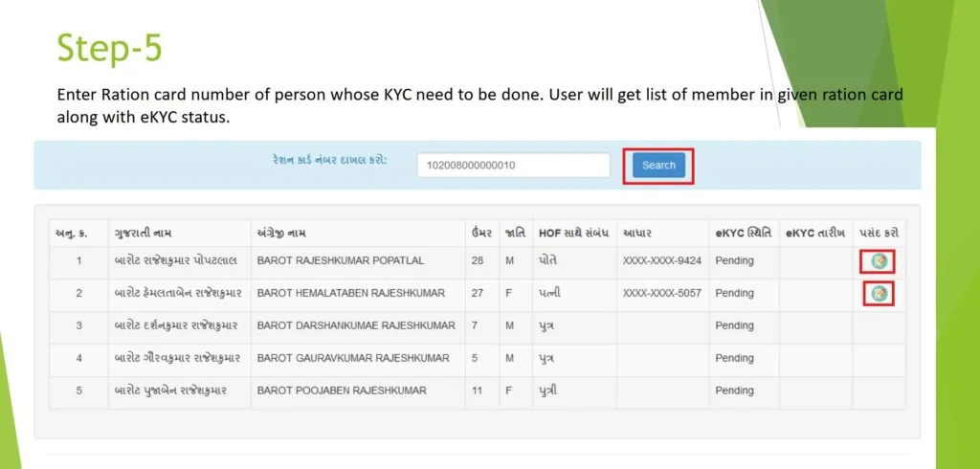Click Pending status in Gauravkumar row
The width and height of the screenshot is (980, 469).
734,358
